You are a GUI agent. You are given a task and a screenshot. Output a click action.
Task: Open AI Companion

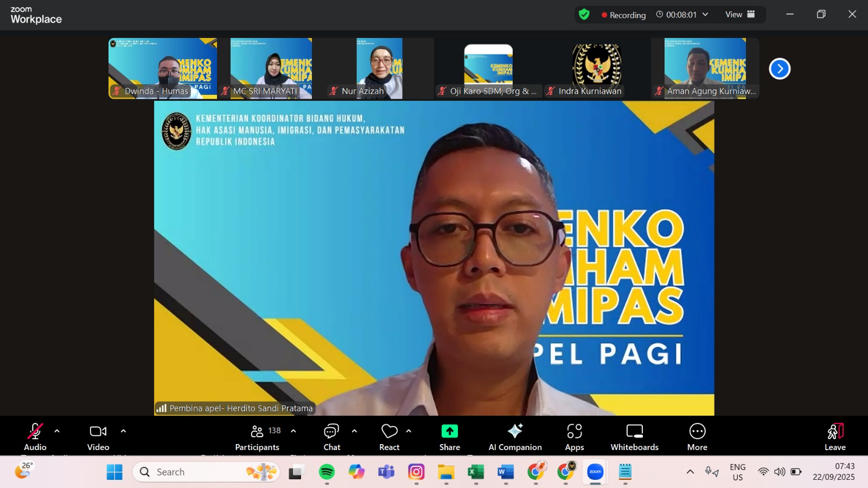pos(515,437)
